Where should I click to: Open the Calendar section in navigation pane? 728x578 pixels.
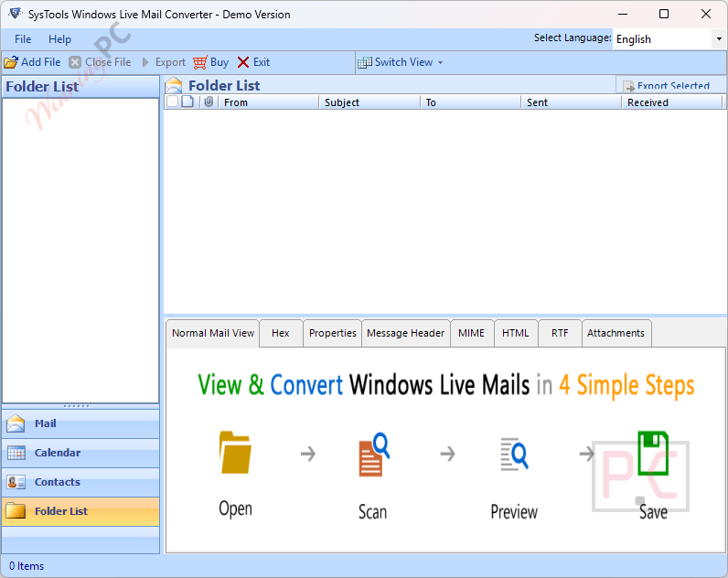[80, 453]
